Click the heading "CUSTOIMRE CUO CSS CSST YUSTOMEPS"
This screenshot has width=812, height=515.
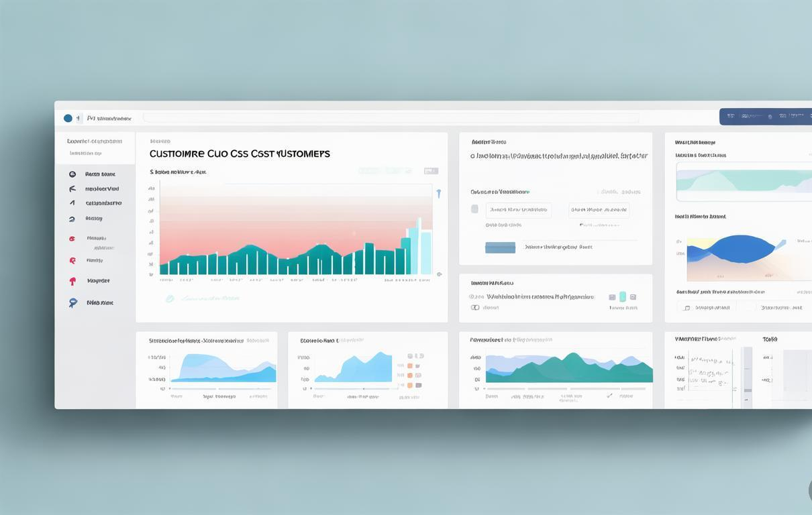[x=240, y=154]
